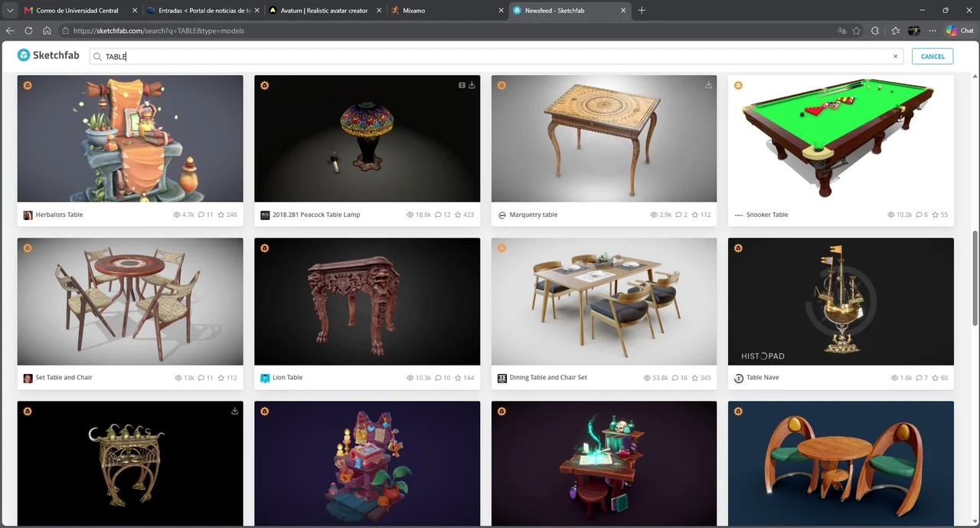Open comments count on Table Nave
The width and height of the screenshot is (980, 528).
[920, 377]
